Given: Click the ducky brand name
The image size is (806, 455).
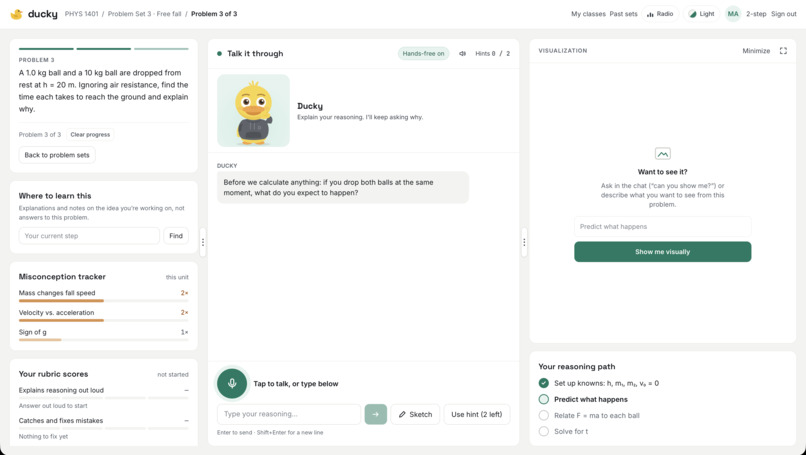Looking at the screenshot, I should coord(43,14).
